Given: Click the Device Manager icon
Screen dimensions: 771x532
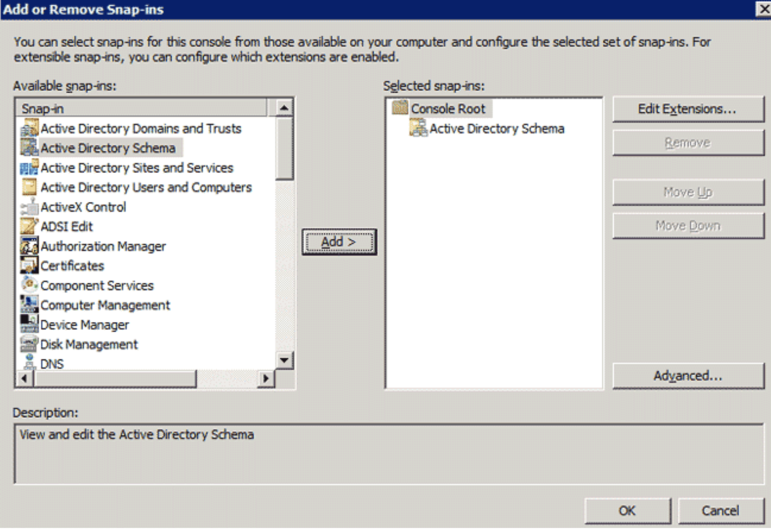Looking at the screenshot, I should (29, 325).
